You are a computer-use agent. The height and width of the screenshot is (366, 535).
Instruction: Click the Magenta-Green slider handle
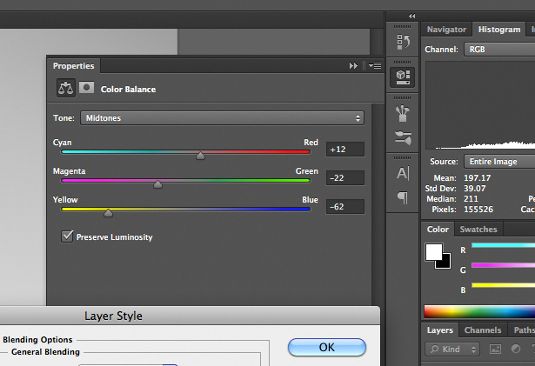(157, 185)
